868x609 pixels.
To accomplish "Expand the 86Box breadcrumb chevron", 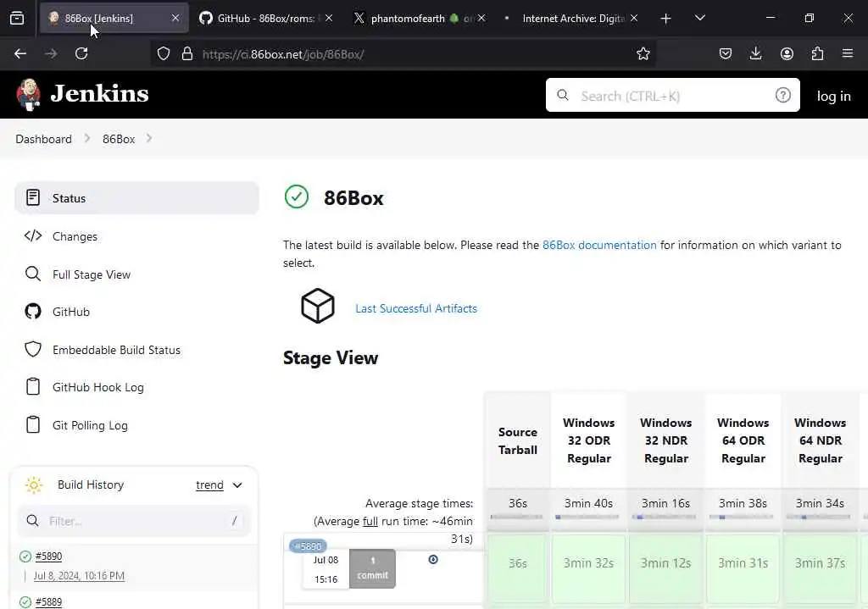I will (x=149, y=138).
